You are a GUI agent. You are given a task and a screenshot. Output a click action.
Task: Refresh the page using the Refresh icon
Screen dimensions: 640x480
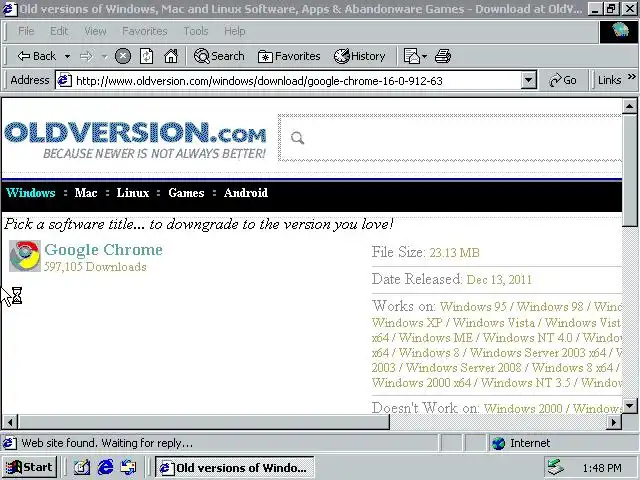click(x=147, y=56)
